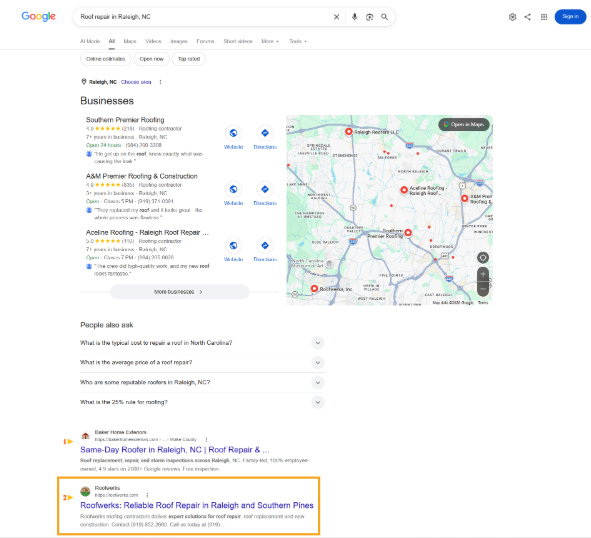Apply the Top rated filter chip

[x=189, y=59]
